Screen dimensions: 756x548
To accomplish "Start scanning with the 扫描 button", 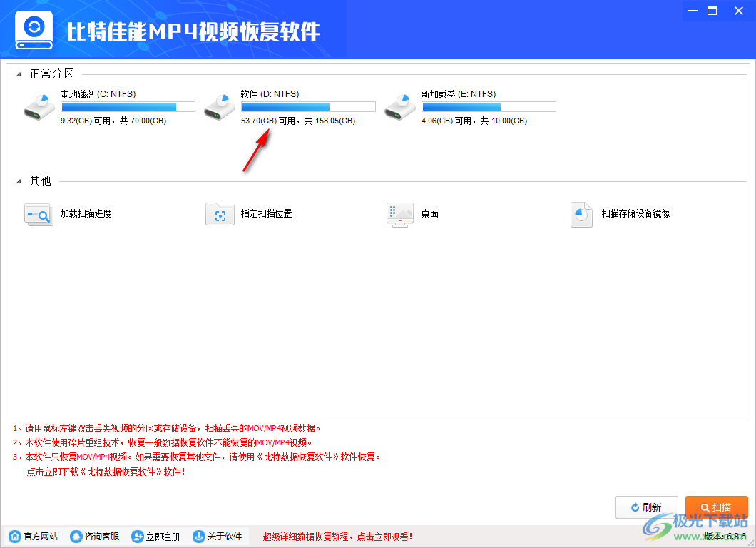I will (x=717, y=507).
